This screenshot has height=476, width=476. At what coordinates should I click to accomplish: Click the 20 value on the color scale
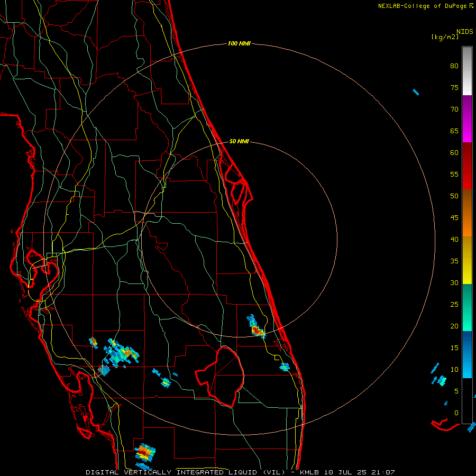pos(454,326)
